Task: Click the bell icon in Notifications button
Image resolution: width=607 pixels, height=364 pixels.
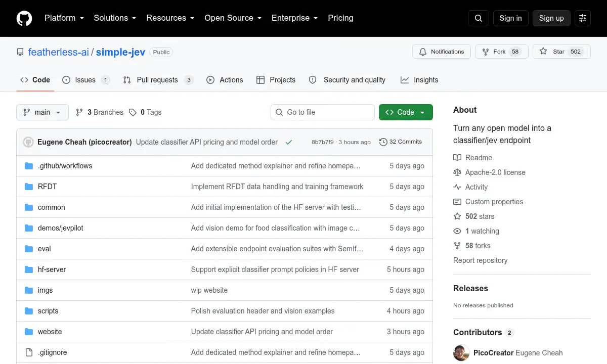Action: 423,52
